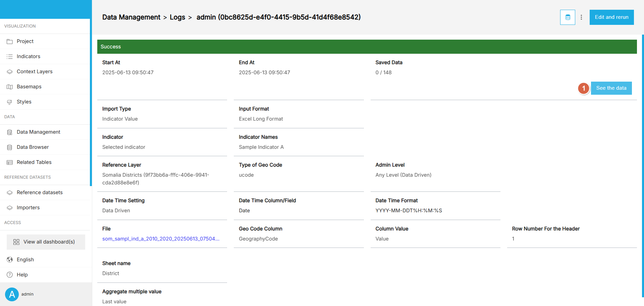Click the Importers icon
The height and width of the screenshot is (306, 644).
pos(10,208)
